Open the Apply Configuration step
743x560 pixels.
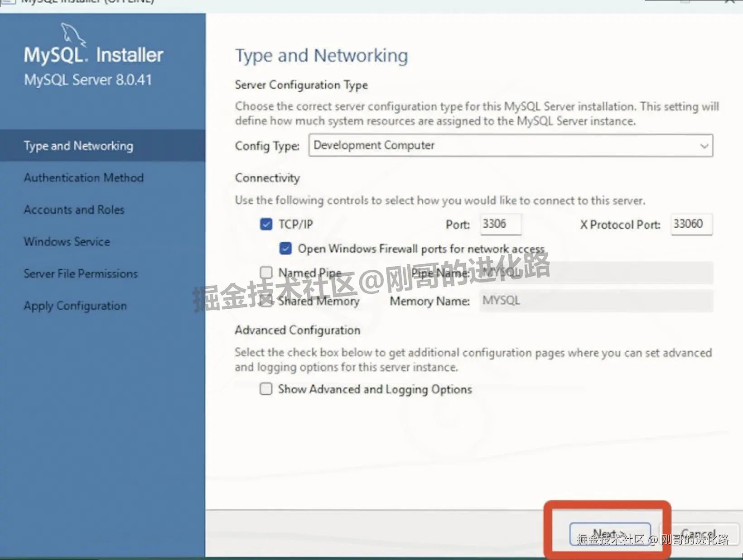(x=75, y=306)
